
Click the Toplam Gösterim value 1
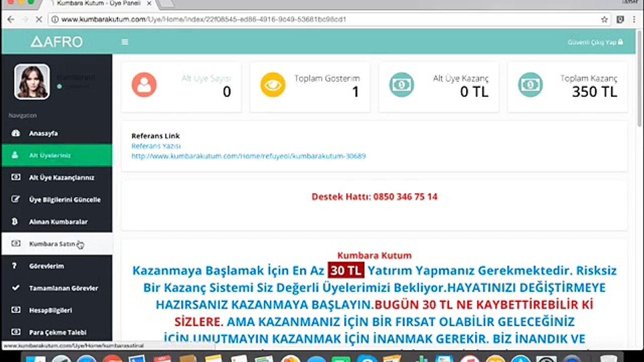(356, 92)
